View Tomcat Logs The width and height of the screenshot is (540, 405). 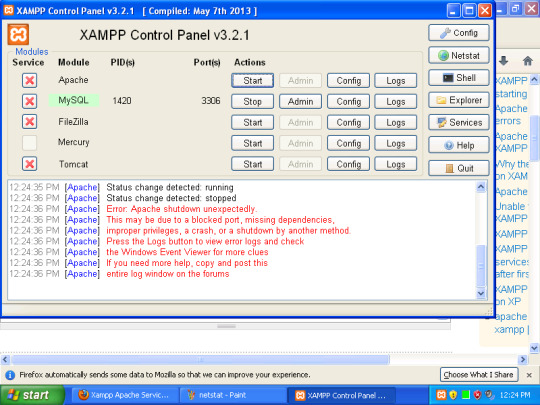tap(396, 164)
